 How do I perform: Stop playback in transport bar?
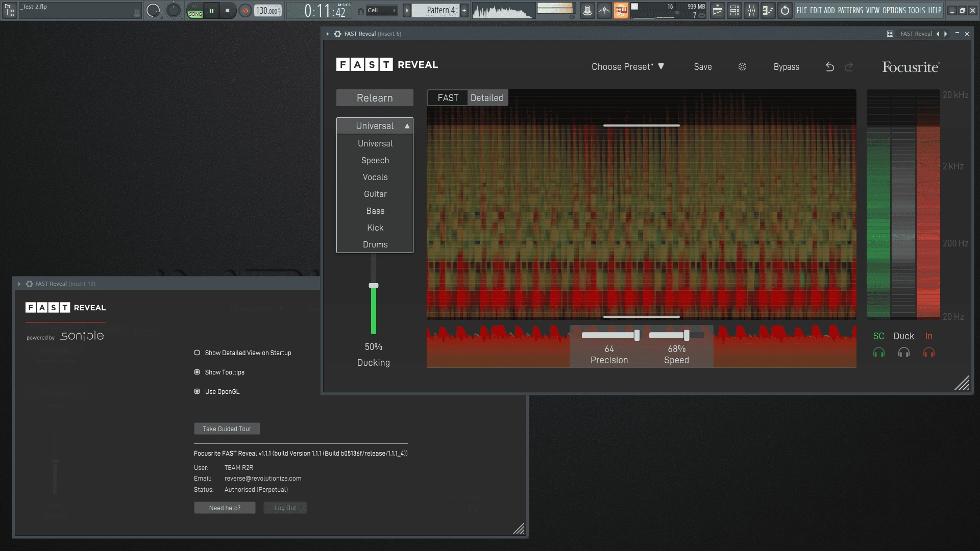(x=228, y=11)
